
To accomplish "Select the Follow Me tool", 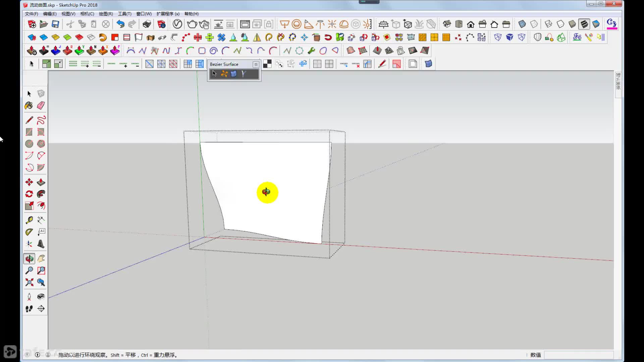I will coord(41,194).
